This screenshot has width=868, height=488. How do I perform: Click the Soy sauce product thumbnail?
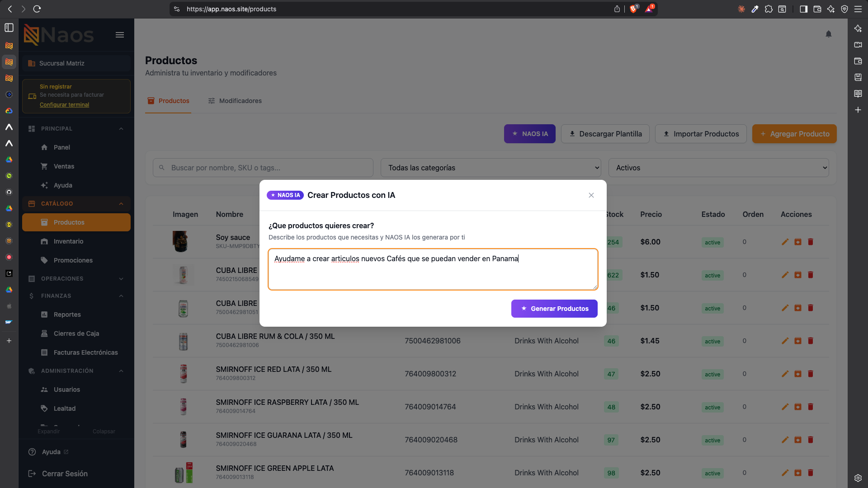180,242
